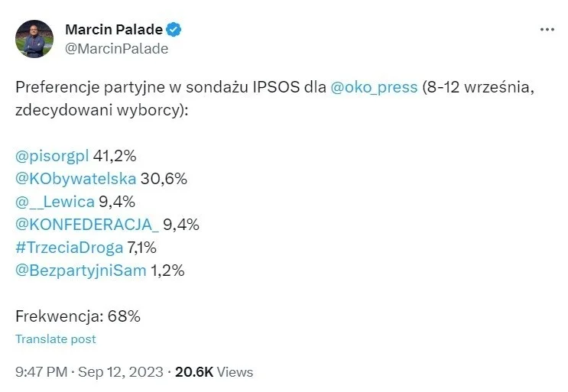
Task: Click the 30,6% percentage text
Action: click(x=164, y=179)
